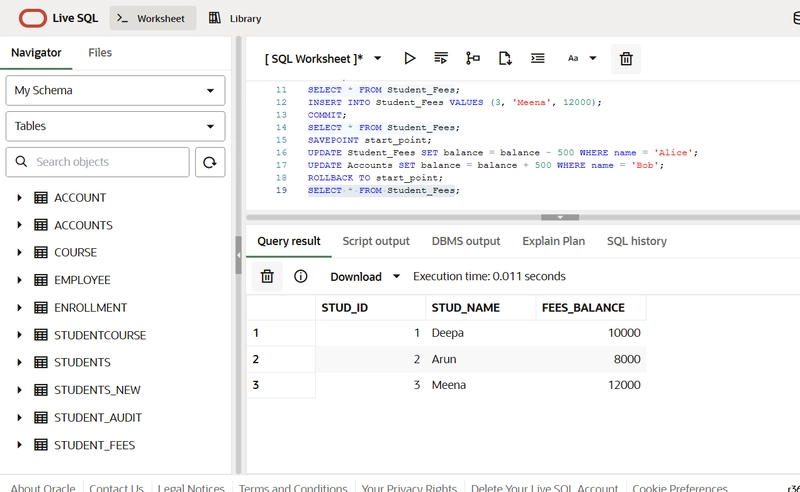The width and height of the screenshot is (800, 492).
Task: Open the Tables object type dropdown
Action: pyautogui.click(x=115, y=126)
